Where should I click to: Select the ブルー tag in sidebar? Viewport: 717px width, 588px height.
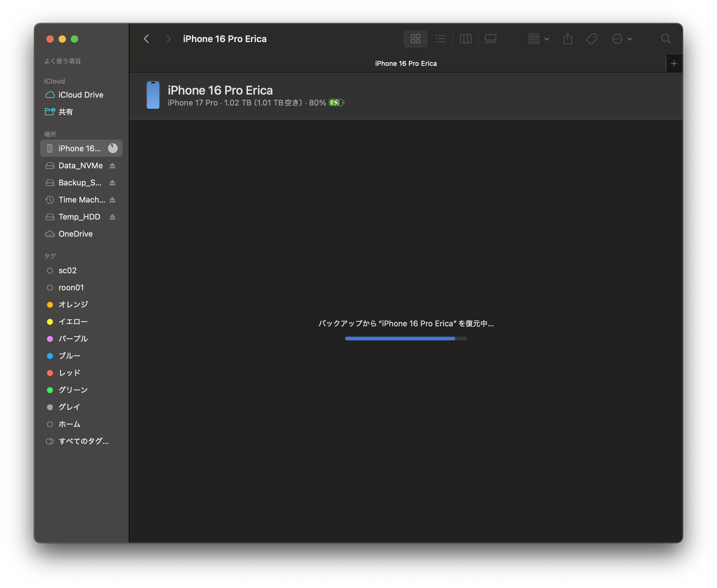click(x=69, y=356)
